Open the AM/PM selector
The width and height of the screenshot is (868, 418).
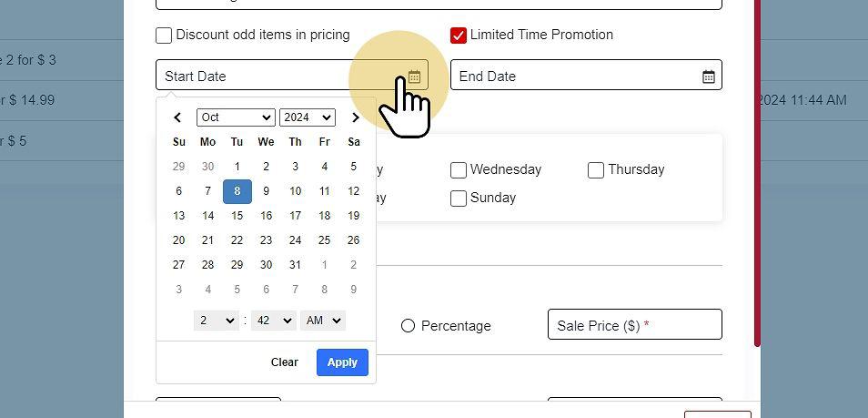click(323, 321)
